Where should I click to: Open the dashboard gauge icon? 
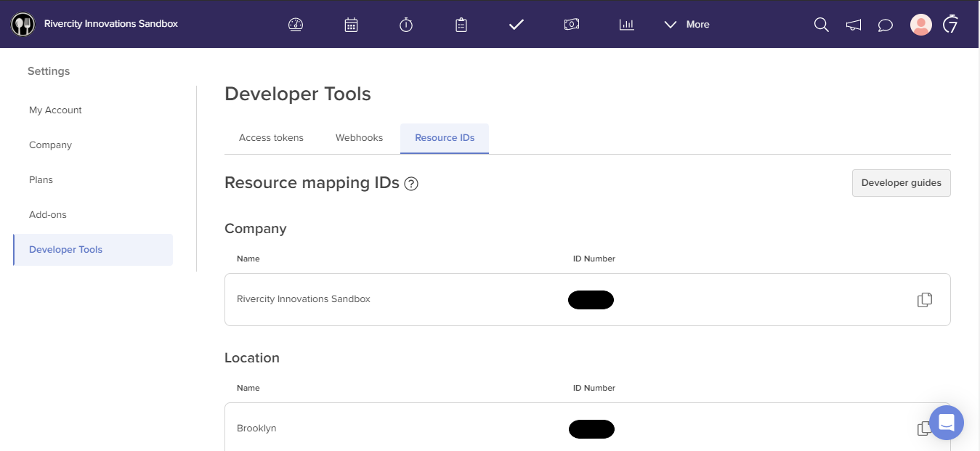point(296,25)
